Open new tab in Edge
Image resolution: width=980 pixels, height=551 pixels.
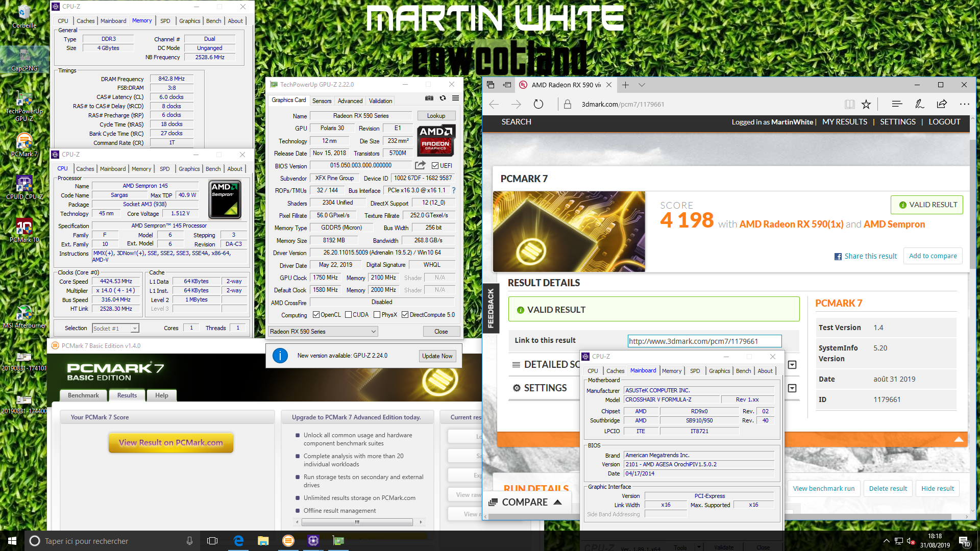625,85
